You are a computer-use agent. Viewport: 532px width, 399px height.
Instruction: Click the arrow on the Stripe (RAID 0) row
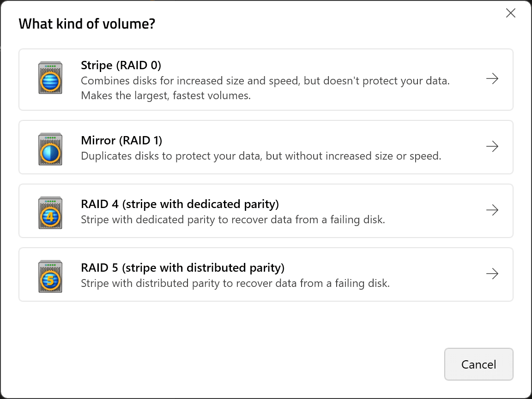[492, 79]
